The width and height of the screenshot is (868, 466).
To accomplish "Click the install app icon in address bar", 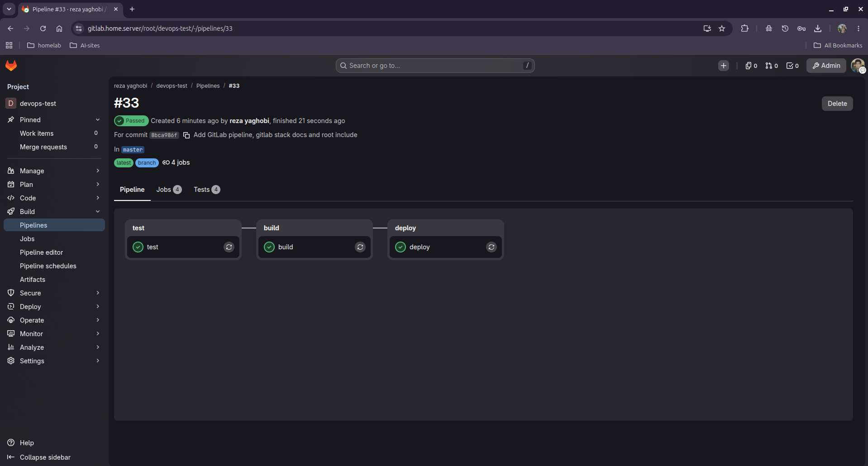I will (x=707, y=29).
